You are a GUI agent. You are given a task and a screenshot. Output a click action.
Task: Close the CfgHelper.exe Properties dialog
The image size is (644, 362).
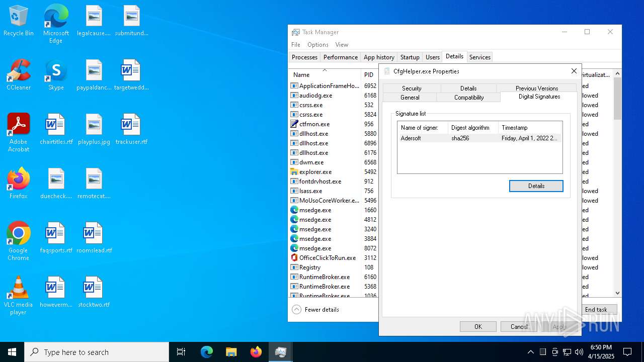point(574,71)
